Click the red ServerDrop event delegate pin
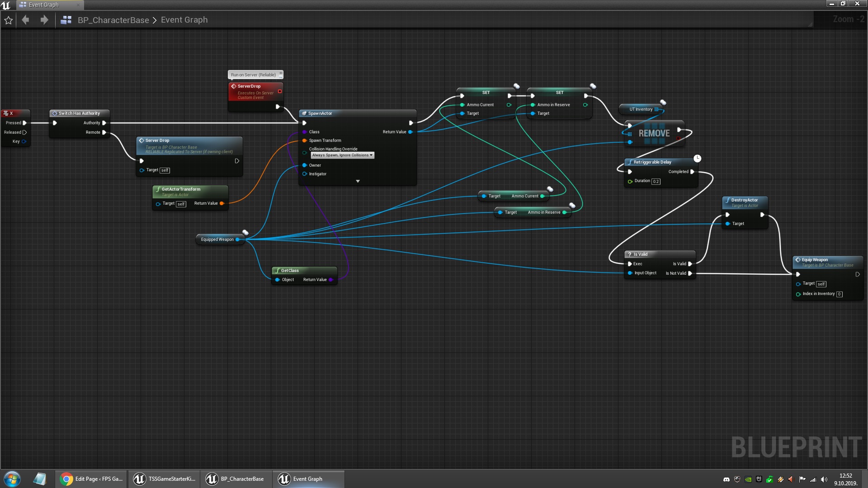This screenshot has width=868, height=488. [280, 91]
